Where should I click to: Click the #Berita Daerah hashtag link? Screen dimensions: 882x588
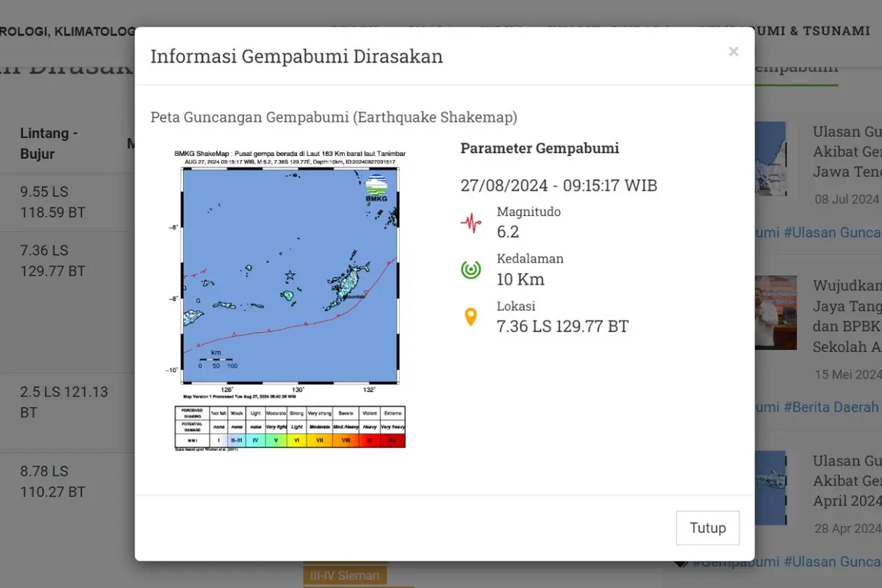click(x=832, y=406)
